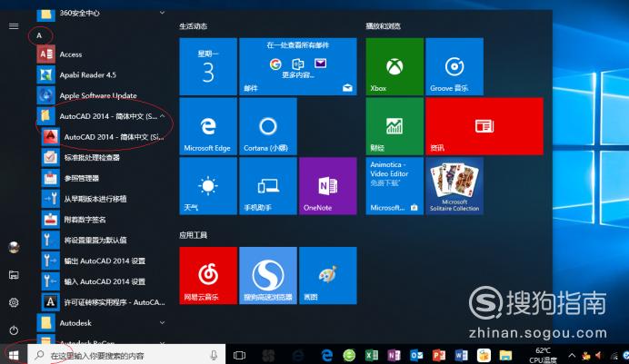This screenshot has height=364, width=629.
Task: Select the 生活动态 tile group header
Action: coord(193,26)
